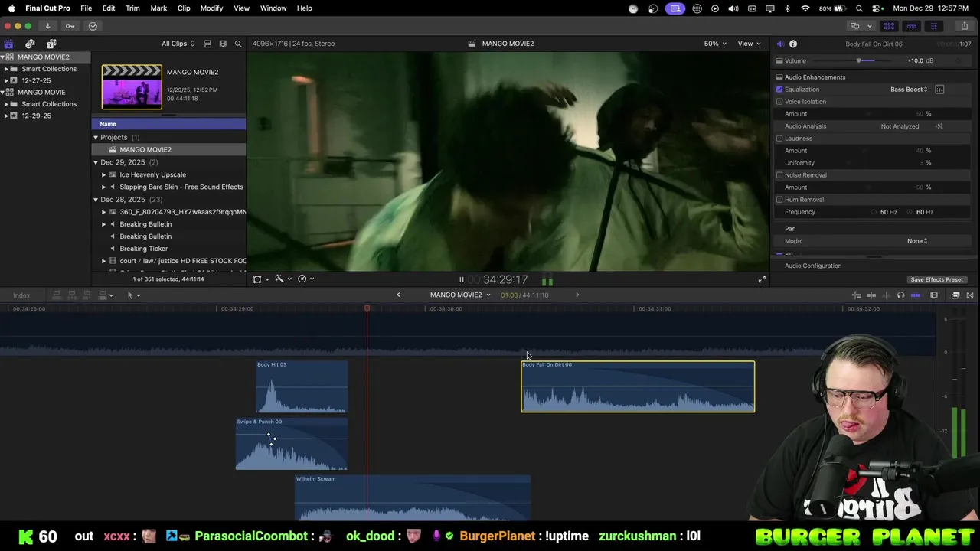Enter full screen viewer playback

(x=762, y=279)
